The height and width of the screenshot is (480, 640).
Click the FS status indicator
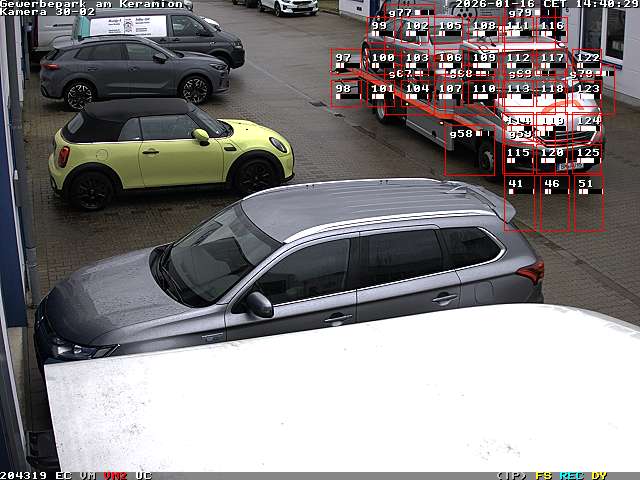click(x=544, y=475)
